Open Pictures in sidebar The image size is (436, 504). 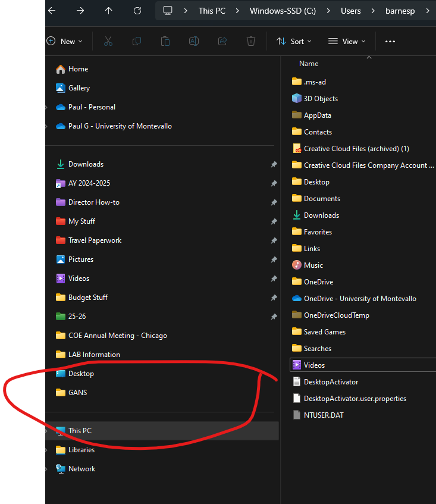[x=74, y=259]
